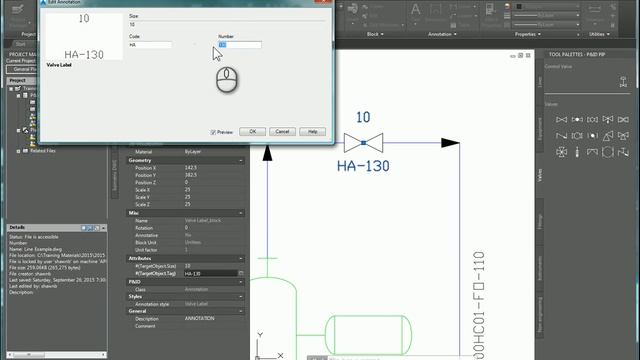Viewport: 640px width, 360px height.
Task: Select the circle-in-brackets symbol in row three
Action: point(608,152)
